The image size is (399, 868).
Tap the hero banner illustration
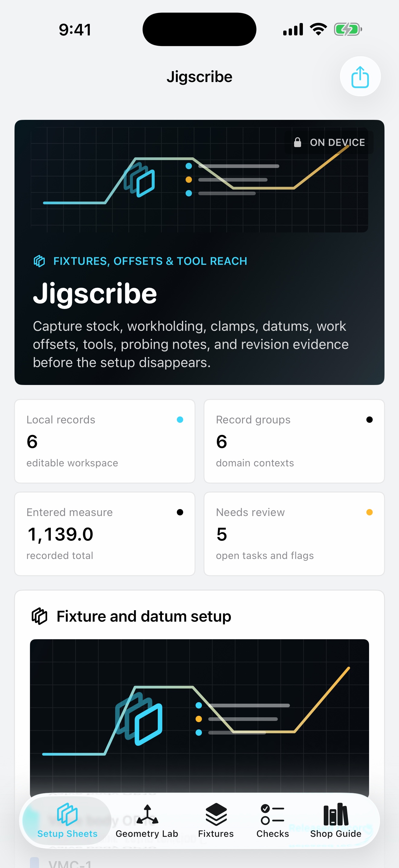click(199, 180)
